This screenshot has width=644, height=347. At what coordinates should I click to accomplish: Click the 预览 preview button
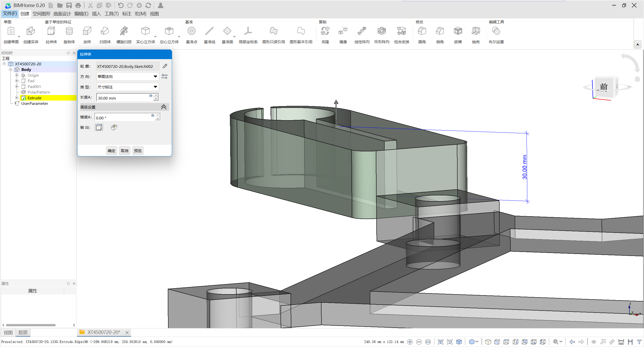138,151
